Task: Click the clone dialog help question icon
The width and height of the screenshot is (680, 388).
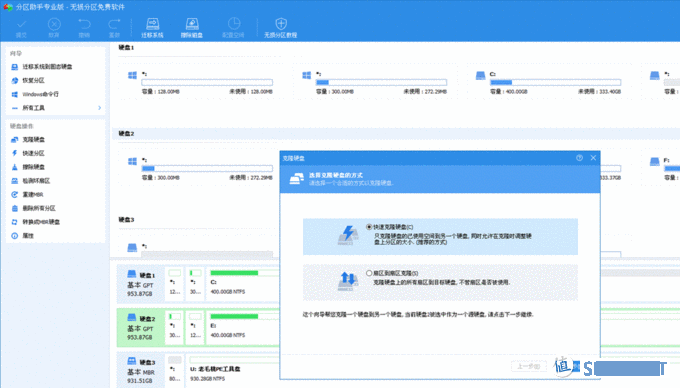Action: [579, 158]
